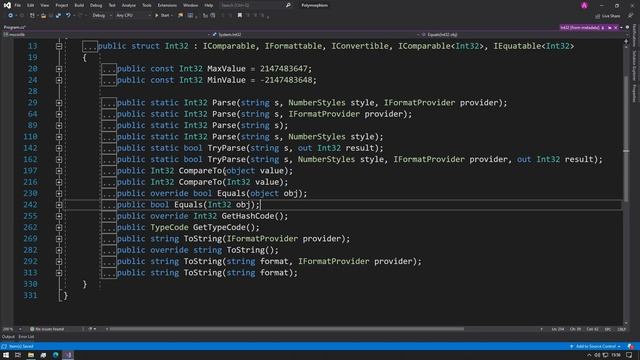Click Visual Studio taskbar icon

click(x=68, y=355)
